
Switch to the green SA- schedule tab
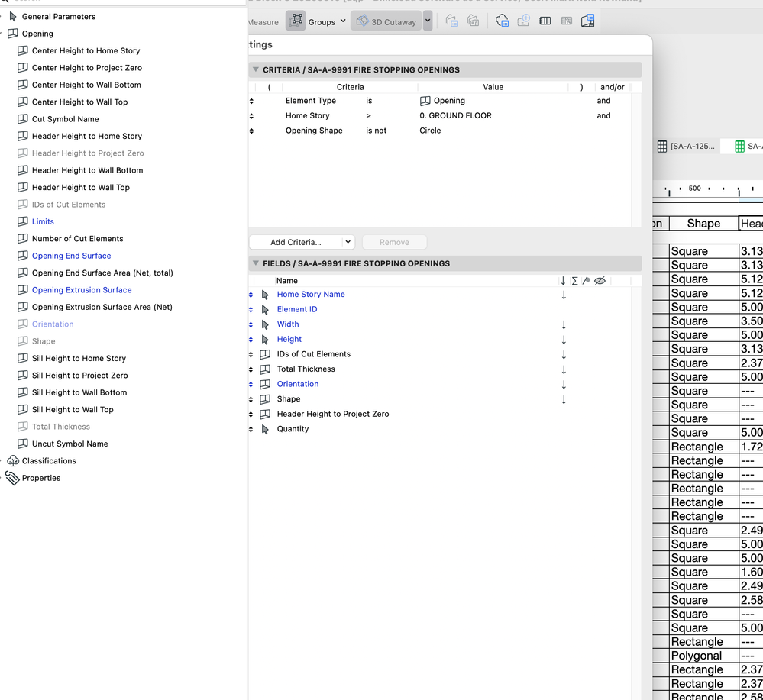point(744,147)
